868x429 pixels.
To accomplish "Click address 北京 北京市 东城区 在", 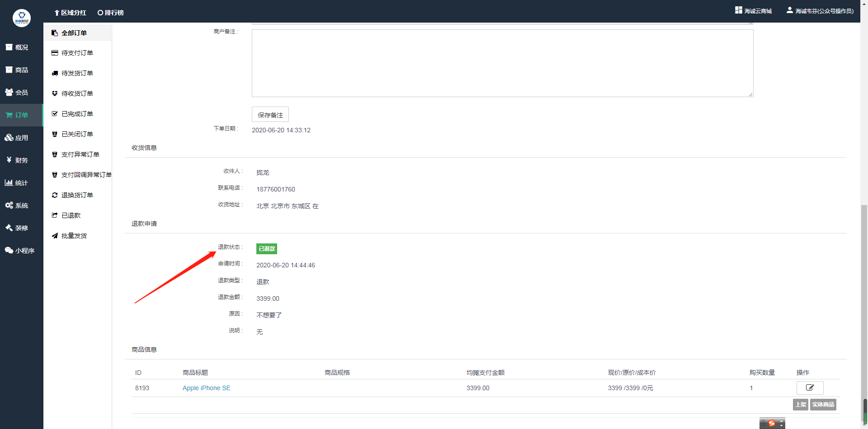I will (x=288, y=206).
